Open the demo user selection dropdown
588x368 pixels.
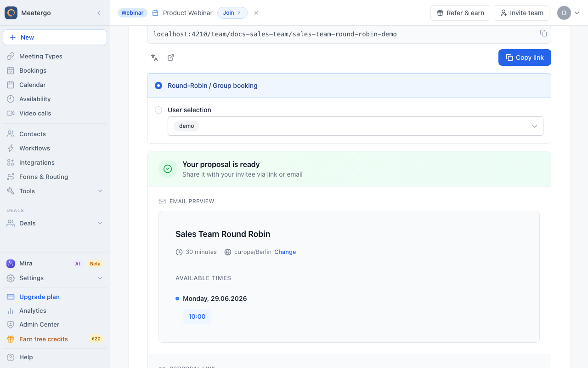point(356,126)
